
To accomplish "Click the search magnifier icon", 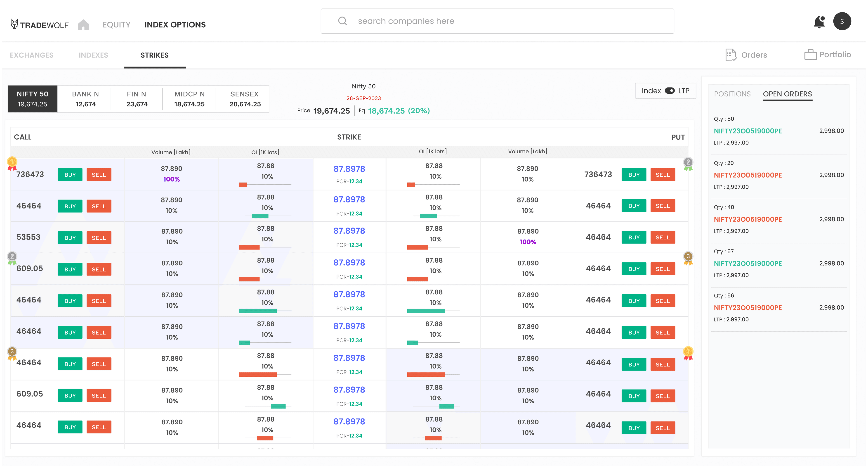I will (342, 21).
